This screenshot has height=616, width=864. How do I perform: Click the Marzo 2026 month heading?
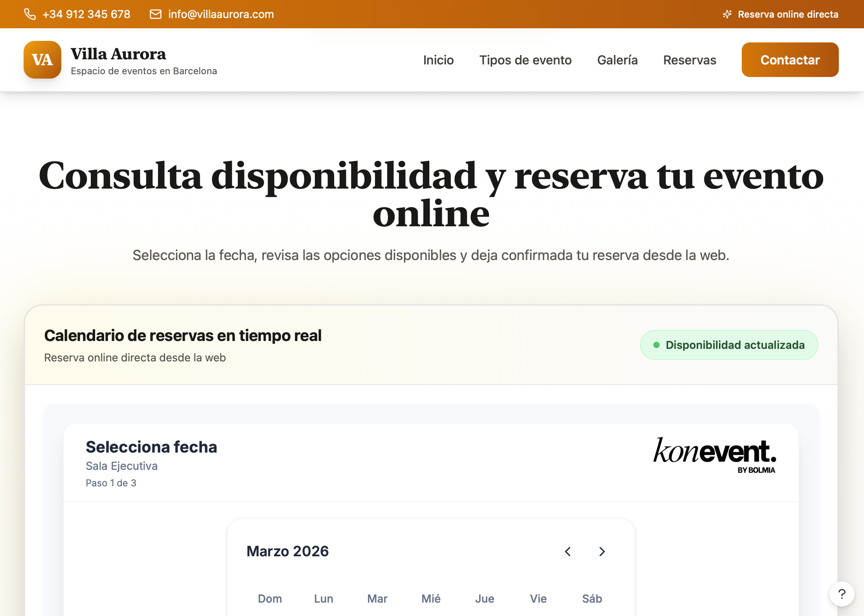(287, 551)
